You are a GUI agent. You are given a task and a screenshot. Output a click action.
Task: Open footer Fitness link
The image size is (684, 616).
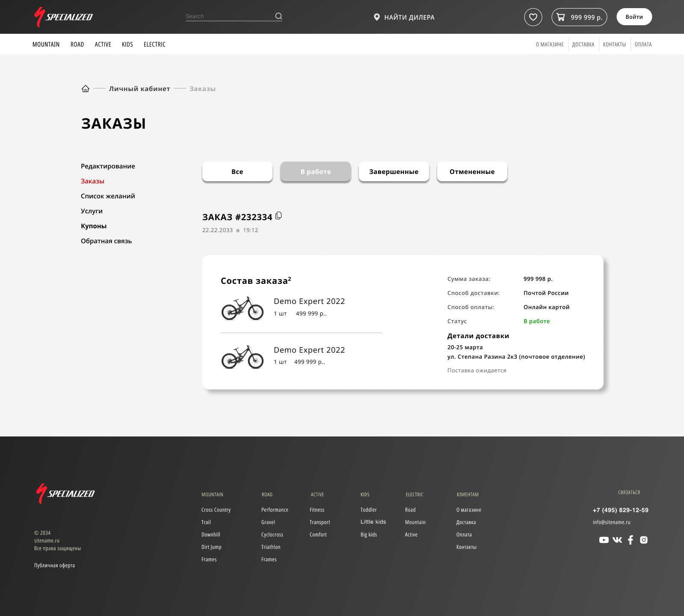point(317,510)
